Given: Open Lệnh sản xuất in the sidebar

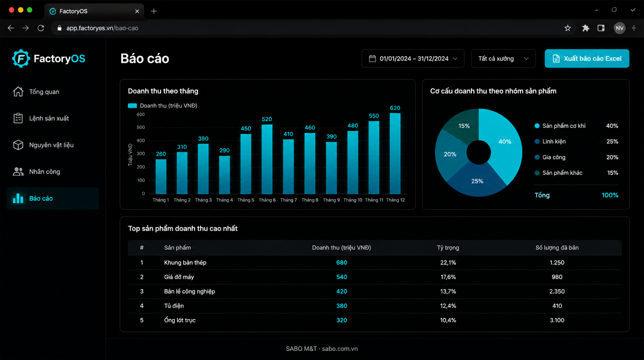Looking at the screenshot, I should (x=53, y=118).
